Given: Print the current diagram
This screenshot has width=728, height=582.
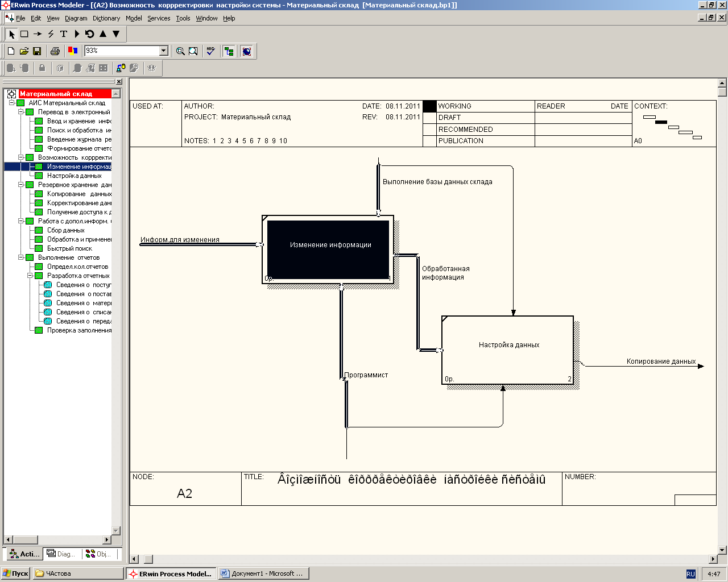Looking at the screenshot, I should (55, 51).
